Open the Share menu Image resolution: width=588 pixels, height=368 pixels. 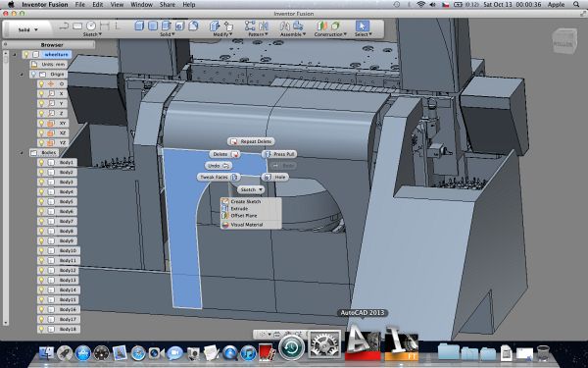168,5
